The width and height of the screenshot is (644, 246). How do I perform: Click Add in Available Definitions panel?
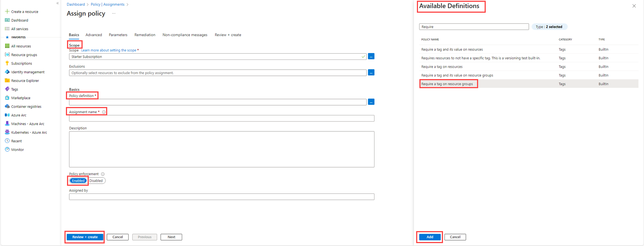click(x=430, y=237)
